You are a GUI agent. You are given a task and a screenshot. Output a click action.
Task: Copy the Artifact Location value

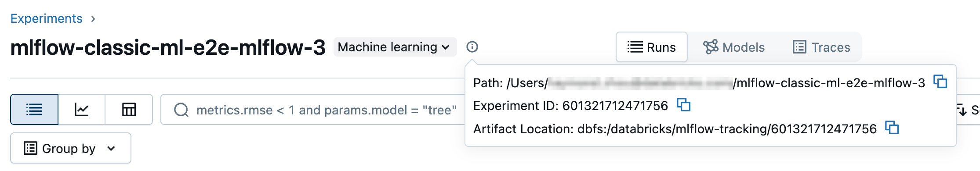click(892, 128)
